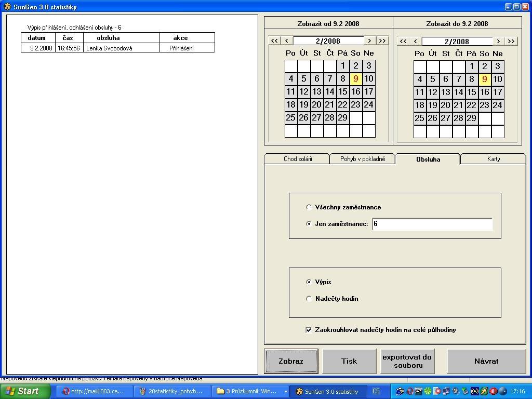This screenshot has width=532, height=399.
Task: Click the datum column header
Action: 38,37
